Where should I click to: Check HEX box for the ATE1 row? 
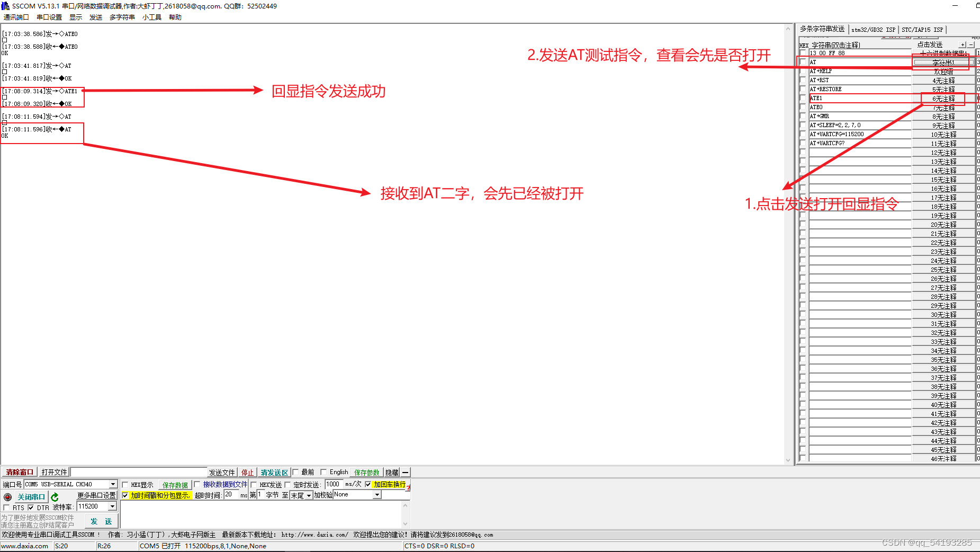pyautogui.click(x=803, y=98)
